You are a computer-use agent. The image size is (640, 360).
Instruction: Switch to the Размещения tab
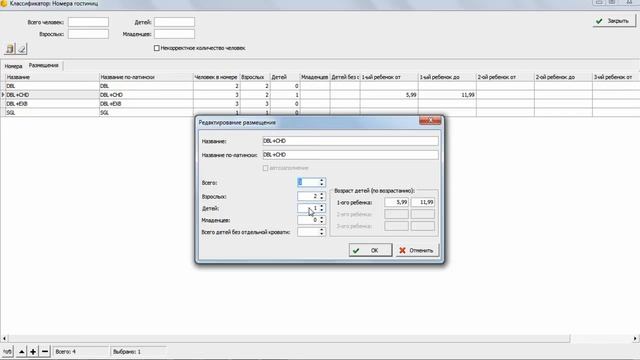coord(44,65)
